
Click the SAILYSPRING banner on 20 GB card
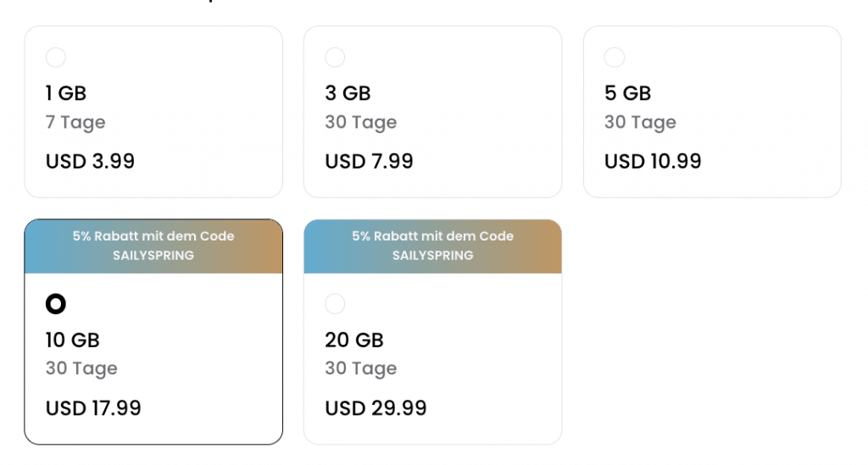pyautogui.click(x=432, y=246)
